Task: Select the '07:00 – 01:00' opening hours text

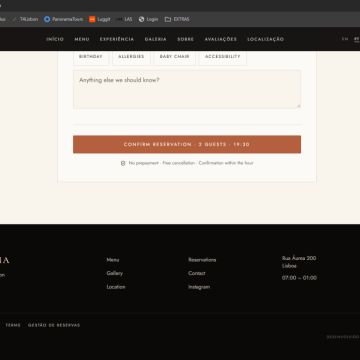Action: [x=299, y=278]
